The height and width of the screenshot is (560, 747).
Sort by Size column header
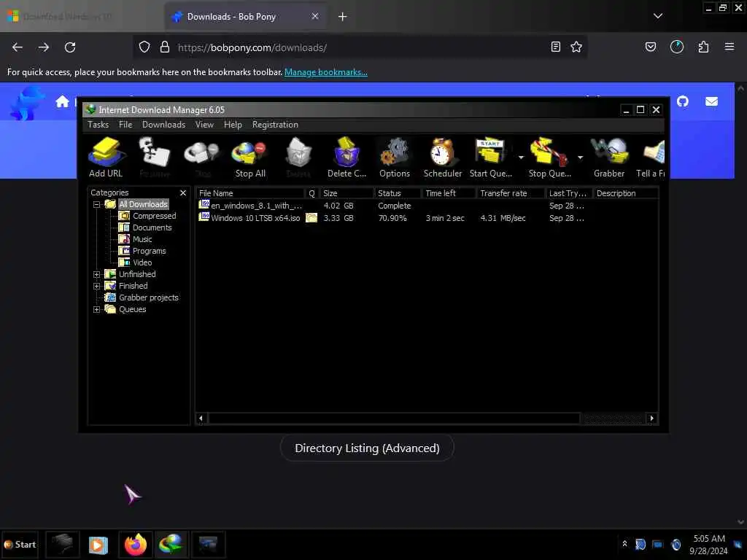[347, 192]
